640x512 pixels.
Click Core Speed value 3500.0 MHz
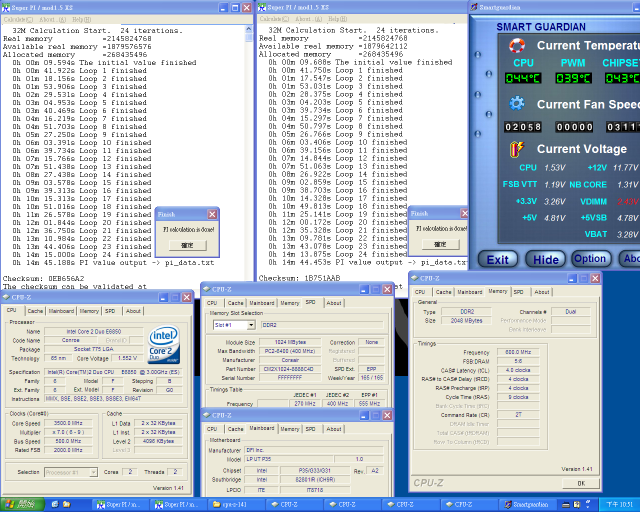point(68,423)
